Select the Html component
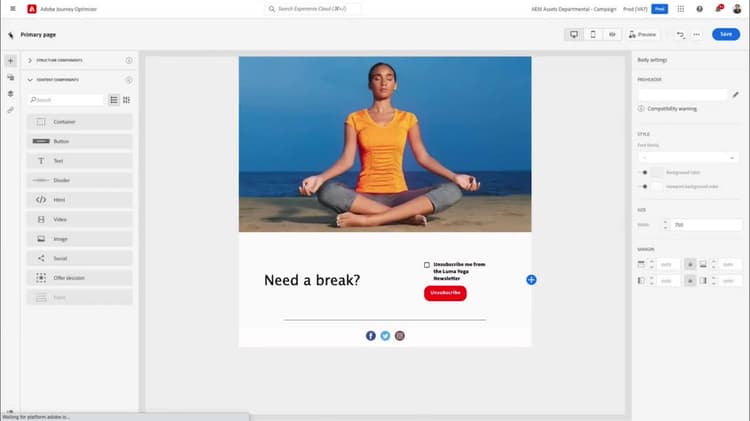Viewport: 750px width, 421px height. [x=79, y=200]
